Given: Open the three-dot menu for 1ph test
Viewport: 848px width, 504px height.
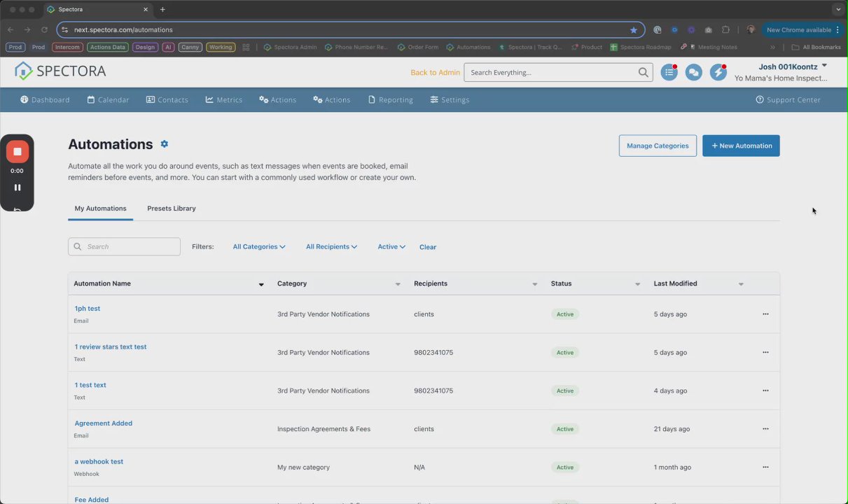Looking at the screenshot, I should pyautogui.click(x=765, y=314).
